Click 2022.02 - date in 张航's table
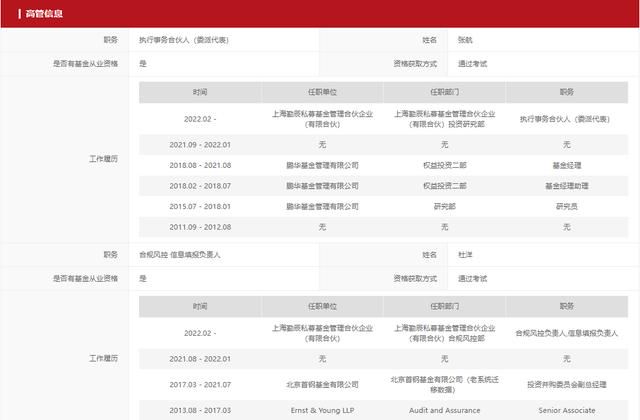This screenshot has width=640, height=420. pos(200,119)
